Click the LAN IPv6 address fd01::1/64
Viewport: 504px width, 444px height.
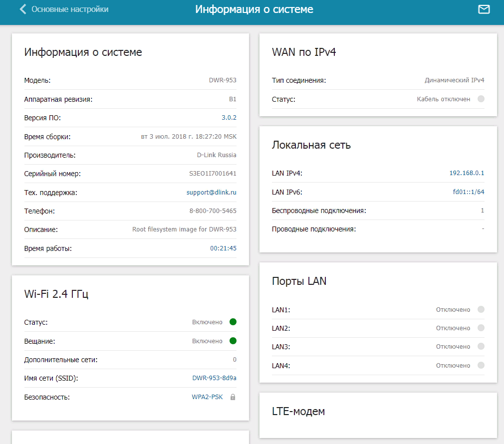click(468, 192)
